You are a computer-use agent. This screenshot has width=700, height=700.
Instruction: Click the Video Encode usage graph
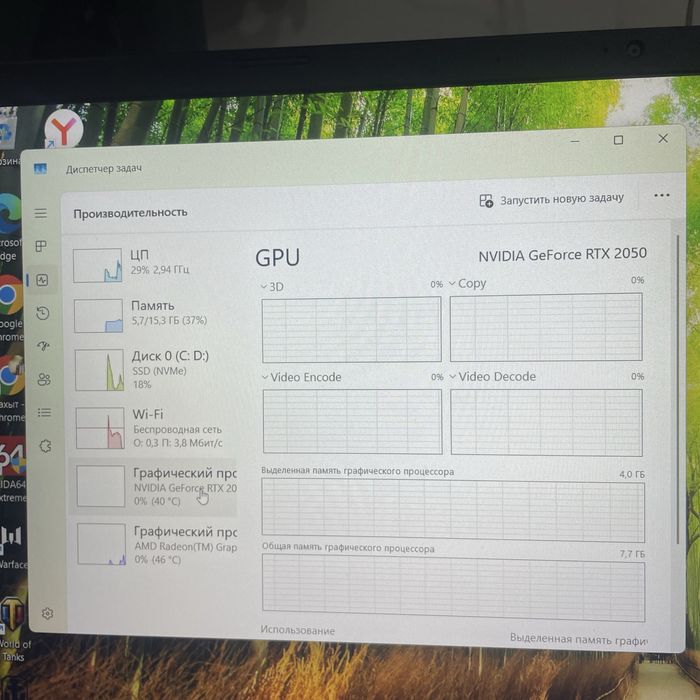352,422
